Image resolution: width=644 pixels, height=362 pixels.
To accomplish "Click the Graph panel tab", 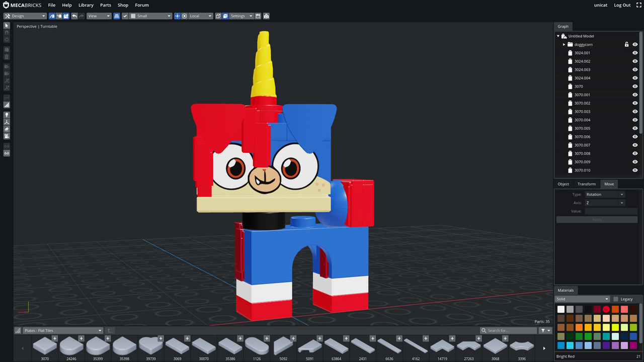I will (x=563, y=26).
